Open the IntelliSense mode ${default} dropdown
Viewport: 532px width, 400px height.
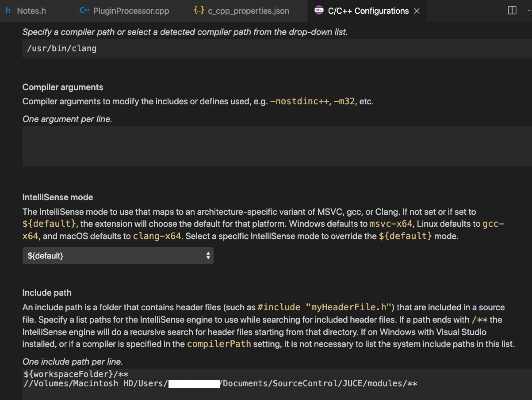click(x=118, y=255)
